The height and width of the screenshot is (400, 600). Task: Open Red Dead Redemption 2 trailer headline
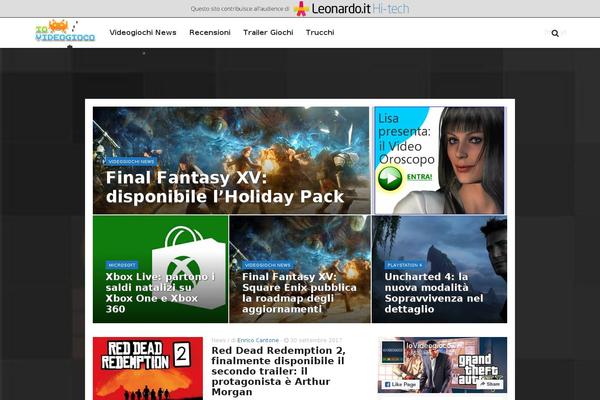pyautogui.click(x=278, y=371)
